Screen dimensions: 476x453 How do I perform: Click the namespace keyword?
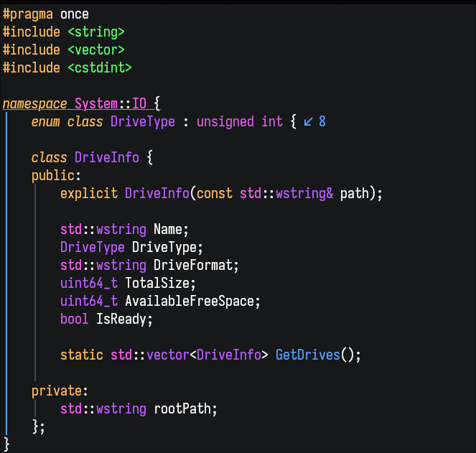pyautogui.click(x=35, y=104)
